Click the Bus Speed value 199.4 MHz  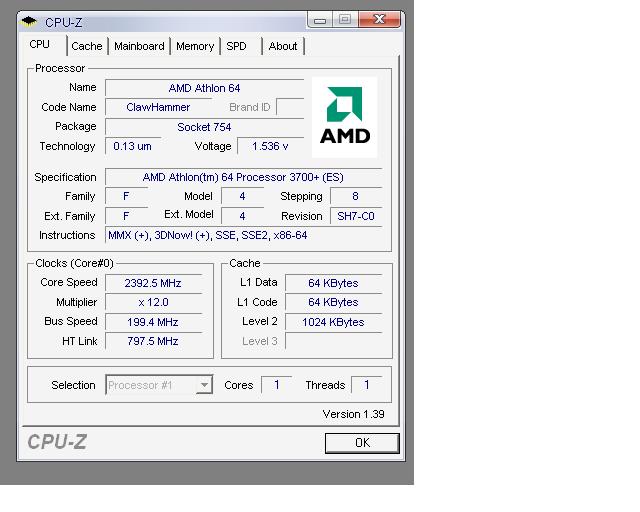click(x=153, y=322)
